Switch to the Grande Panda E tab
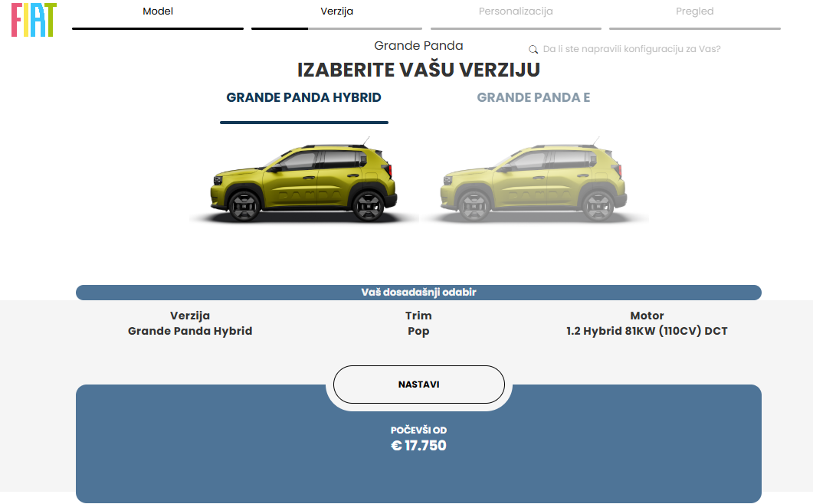Viewport: 813px width, 504px height. [533, 97]
